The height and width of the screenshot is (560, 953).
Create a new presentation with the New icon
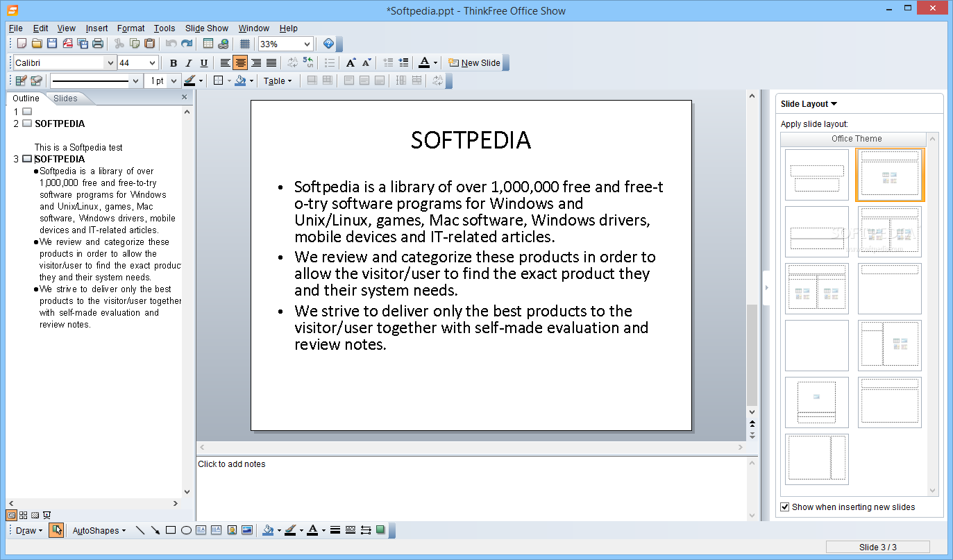(22, 44)
